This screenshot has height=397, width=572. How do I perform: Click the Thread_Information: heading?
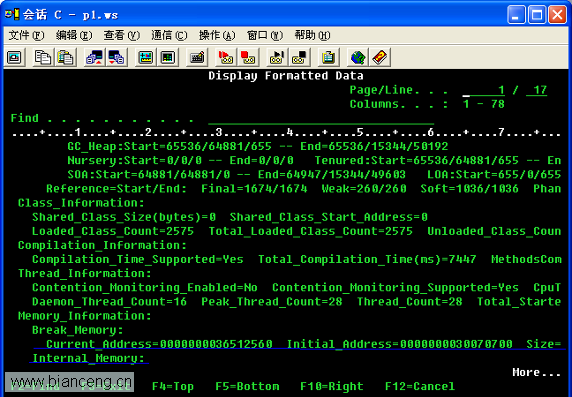click(x=85, y=274)
